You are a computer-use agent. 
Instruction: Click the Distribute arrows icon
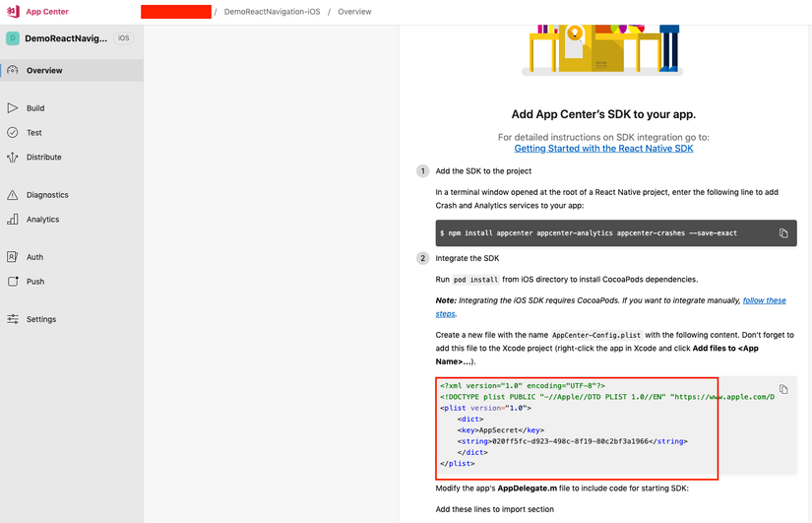coord(13,157)
